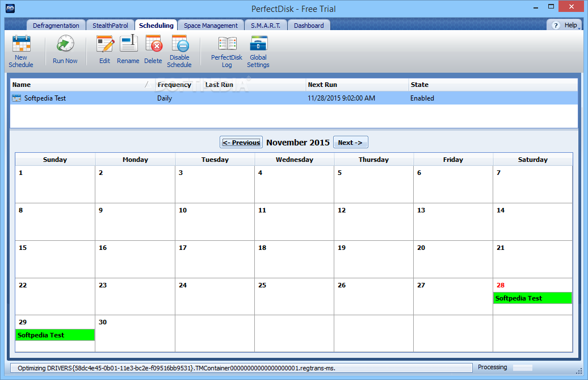Minimize the PerfectDisk window
Image resolution: width=588 pixels, height=380 pixels.
coord(536,7)
